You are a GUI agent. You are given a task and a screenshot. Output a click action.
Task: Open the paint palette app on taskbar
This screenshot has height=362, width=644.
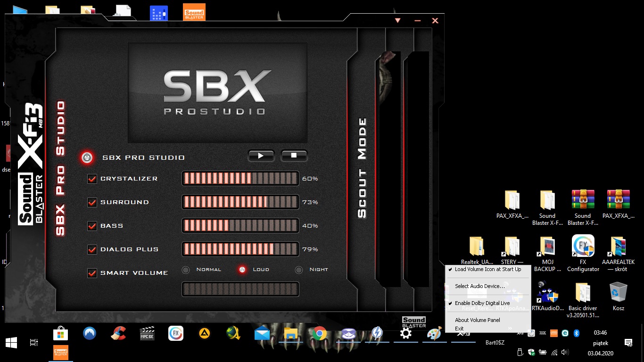tap(434, 334)
